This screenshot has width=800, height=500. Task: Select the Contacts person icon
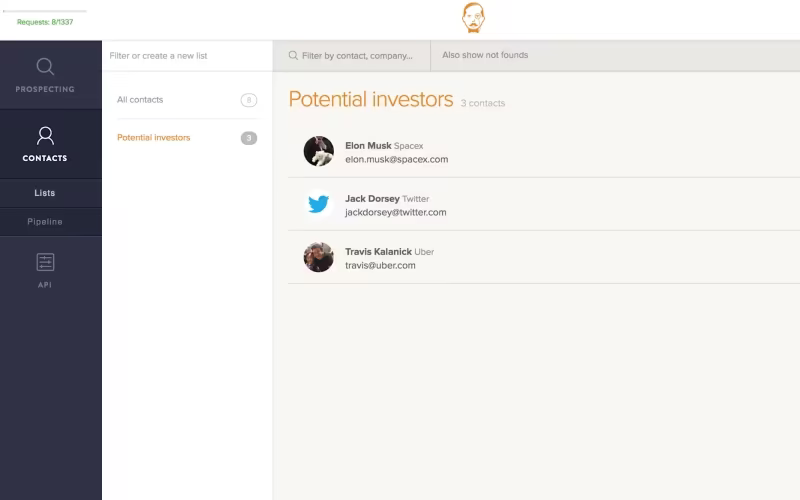[x=45, y=136]
